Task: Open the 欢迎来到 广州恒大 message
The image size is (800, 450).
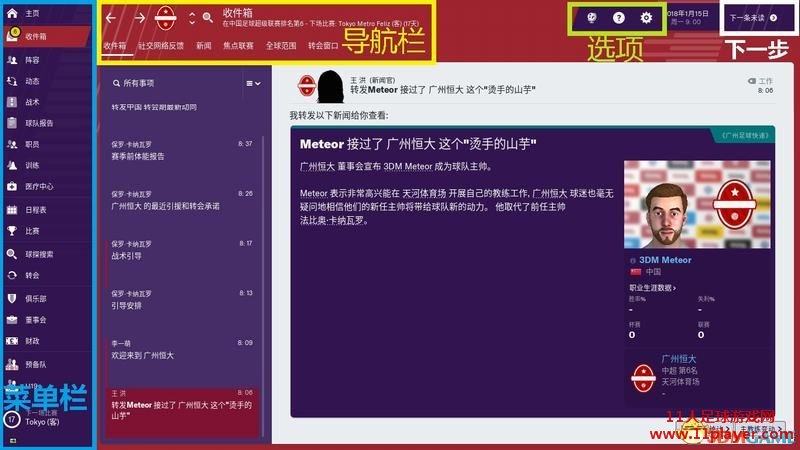Action: click(x=182, y=349)
